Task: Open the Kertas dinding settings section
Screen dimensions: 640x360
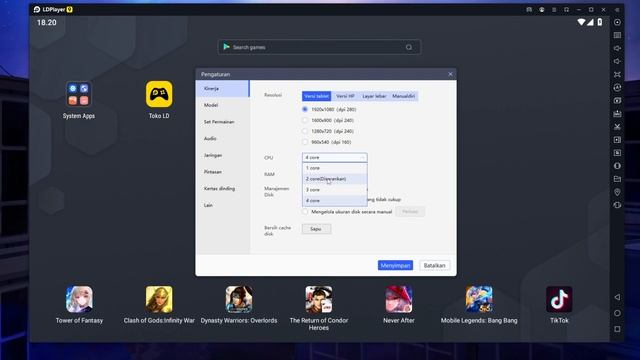Action: [x=222, y=189]
